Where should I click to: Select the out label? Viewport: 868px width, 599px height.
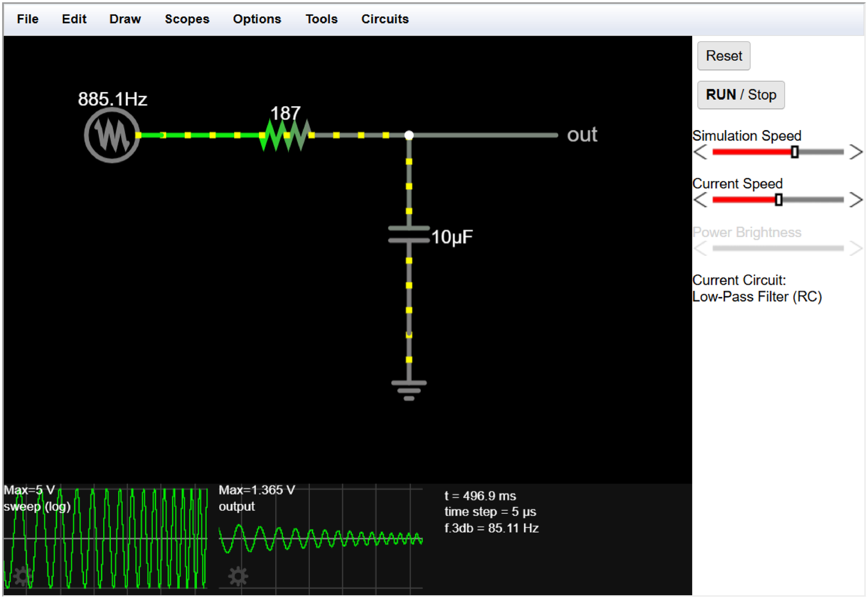(x=582, y=134)
